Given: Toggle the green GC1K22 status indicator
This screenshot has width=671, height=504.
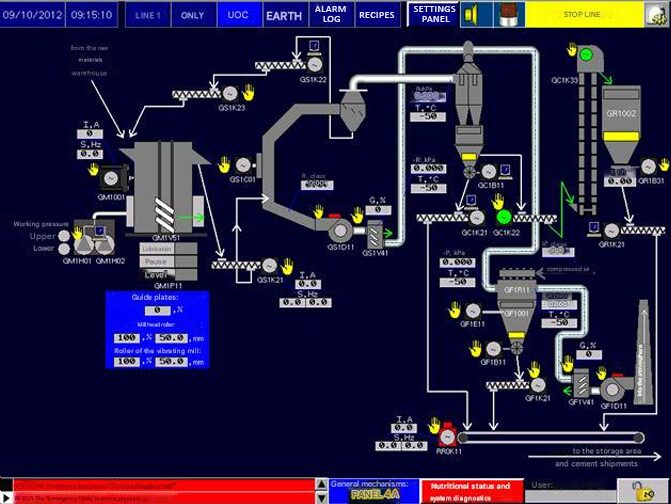Looking at the screenshot, I should (x=503, y=216).
